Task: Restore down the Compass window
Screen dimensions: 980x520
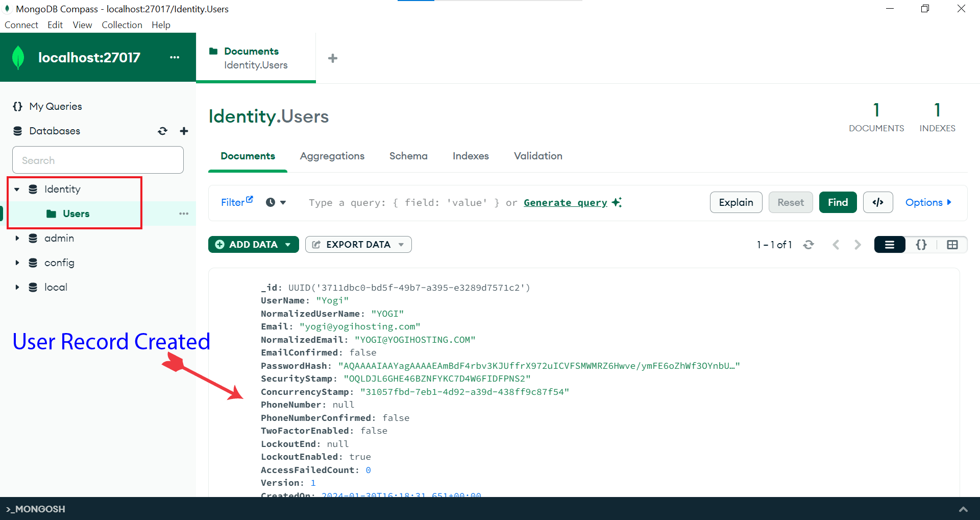Action: coord(925,9)
